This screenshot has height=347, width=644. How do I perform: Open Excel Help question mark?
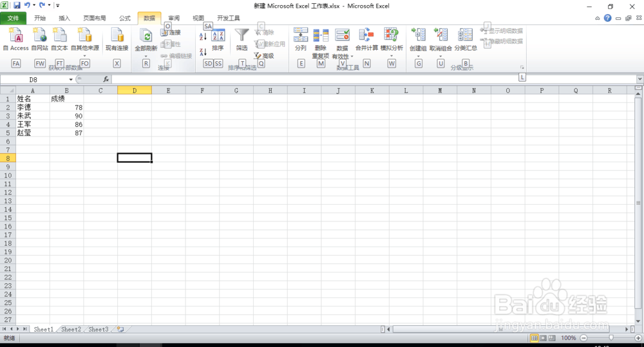click(607, 18)
